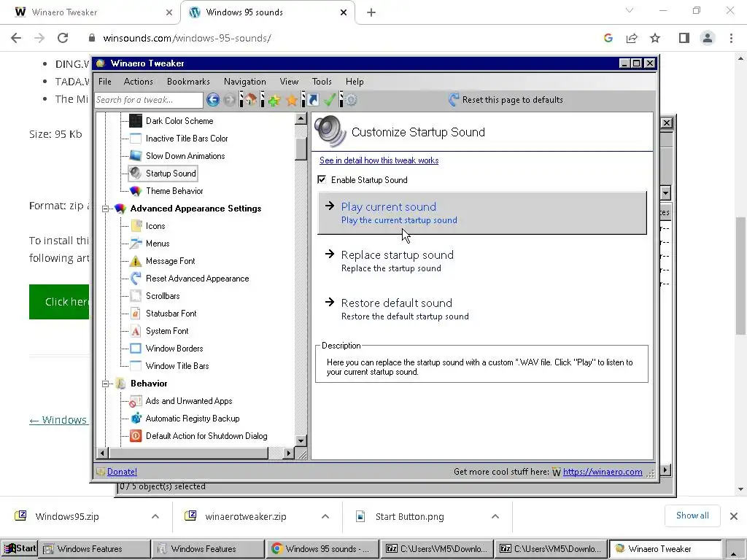
Task: Select Dark Color Scheme in the tree
Action: 179,121
